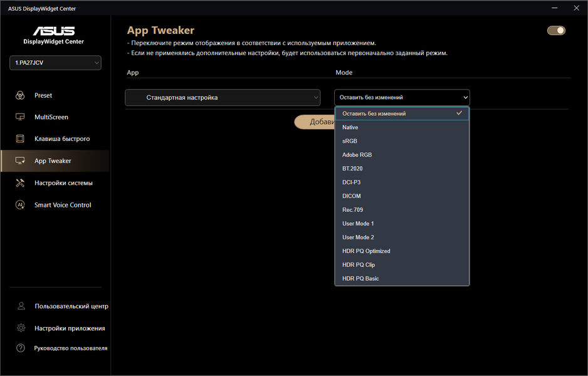Choose HDR PQ Optimized mode

pyautogui.click(x=402, y=251)
